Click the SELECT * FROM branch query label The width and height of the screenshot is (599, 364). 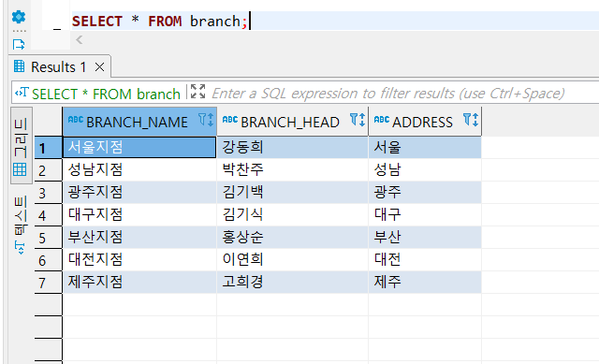click(x=106, y=94)
